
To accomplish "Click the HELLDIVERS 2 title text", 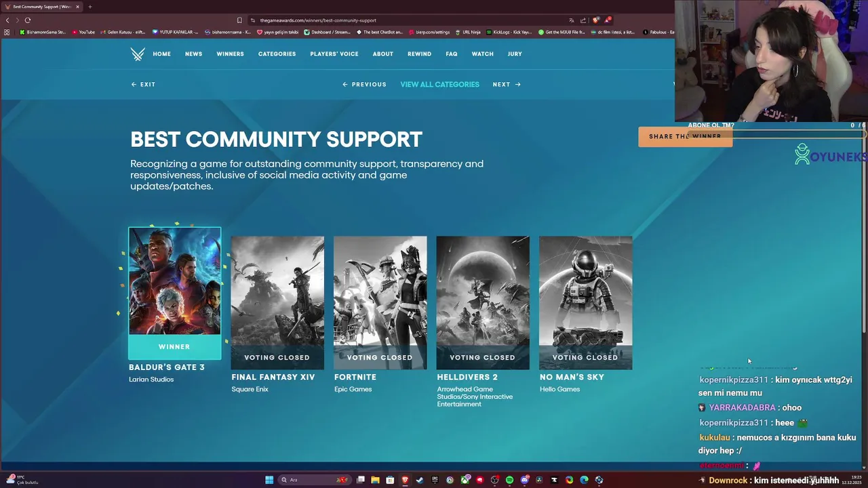I will pyautogui.click(x=467, y=377).
